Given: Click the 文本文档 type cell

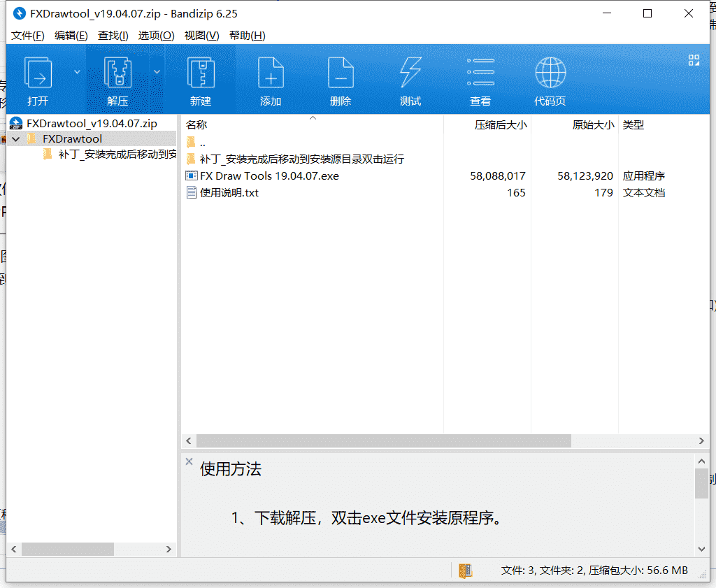Looking at the screenshot, I should click(644, 193).
